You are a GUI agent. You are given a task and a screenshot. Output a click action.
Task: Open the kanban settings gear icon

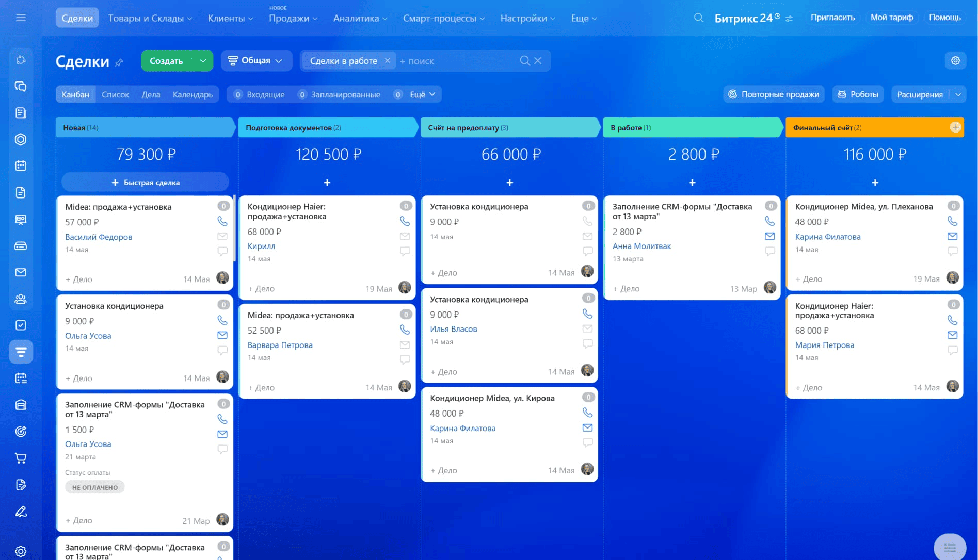tap(955, 60)
